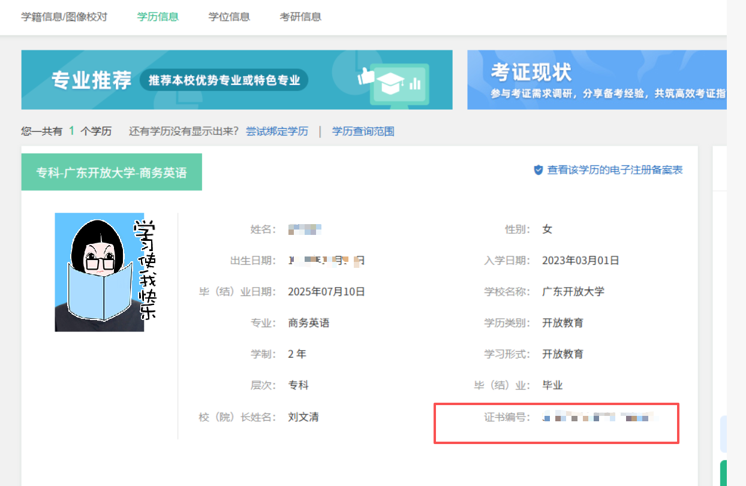
Task: Click the 刘文清 principal name value
Action: click(x=303, y=416)
